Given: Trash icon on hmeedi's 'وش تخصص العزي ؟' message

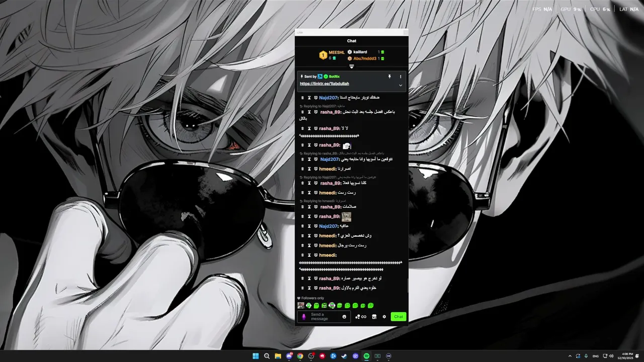Looking at the screenshot, I should 302,236.
